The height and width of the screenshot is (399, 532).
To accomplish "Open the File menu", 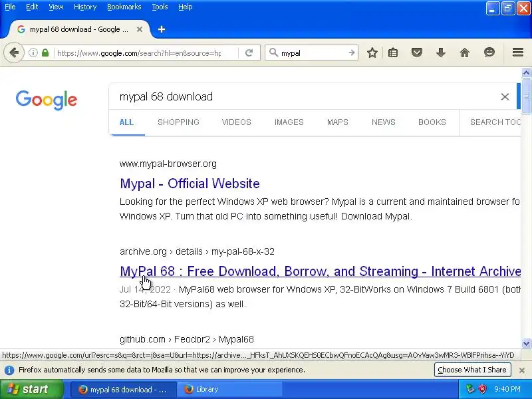I will (10, 7).
